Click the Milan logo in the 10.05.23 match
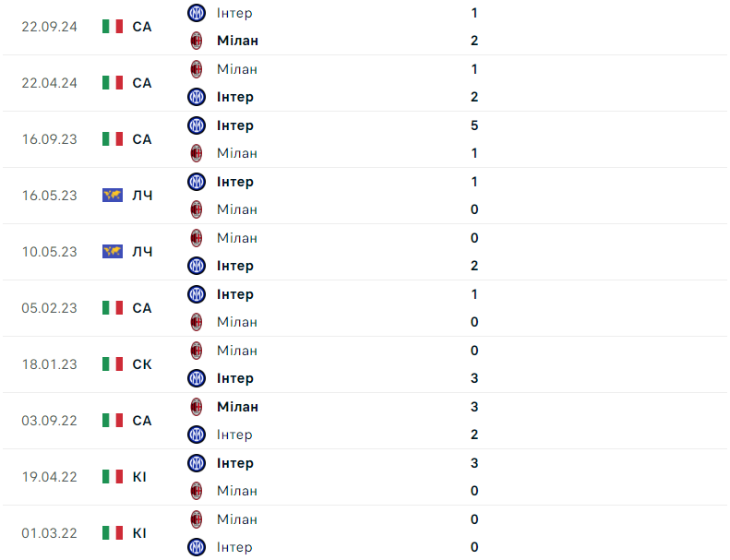The width and height of the screenshot is (730, 560). 196,238
